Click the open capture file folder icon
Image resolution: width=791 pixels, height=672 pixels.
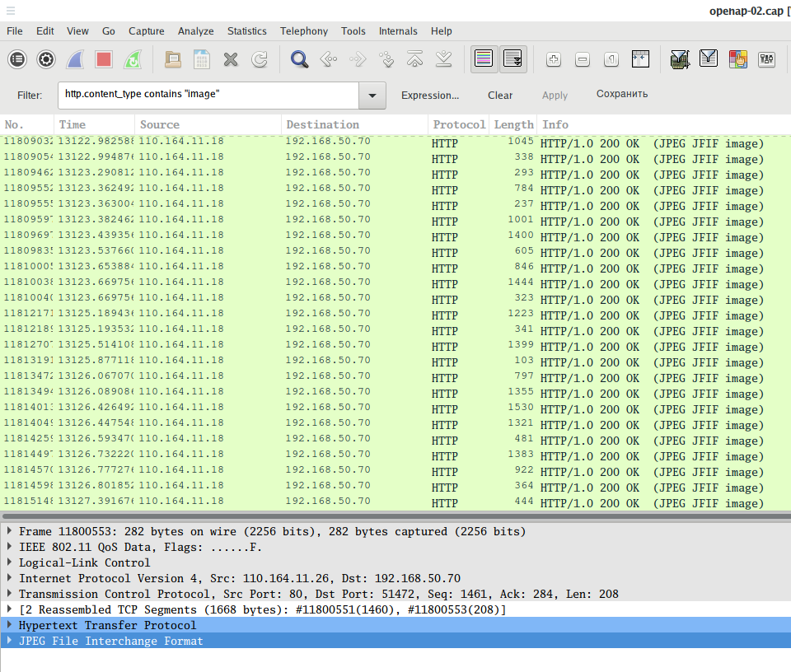[173, 59]
